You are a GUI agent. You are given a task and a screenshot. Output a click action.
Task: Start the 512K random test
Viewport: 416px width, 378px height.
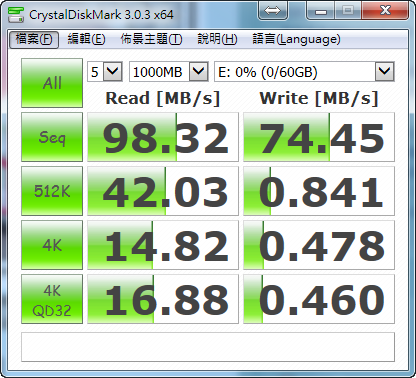tap(52, 191)
